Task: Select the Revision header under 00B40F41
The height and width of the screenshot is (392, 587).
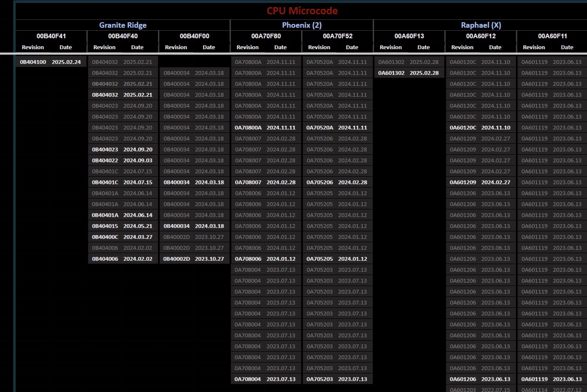Action: (33, 48)
